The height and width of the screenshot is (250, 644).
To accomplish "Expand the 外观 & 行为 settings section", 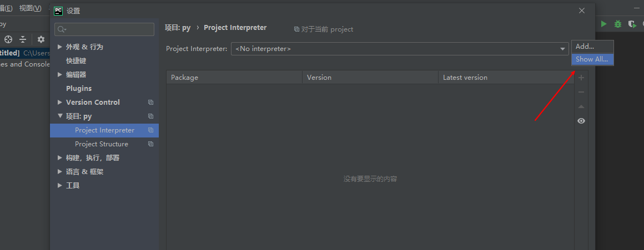I will [x=60, y=47].
